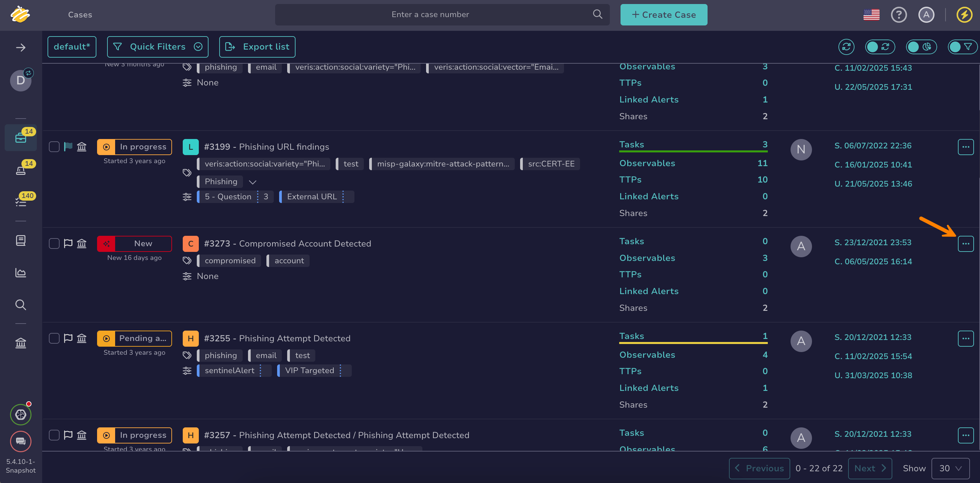Open Knowledge base sidebar icon
The image size is (980, 483).
[20, 240]
